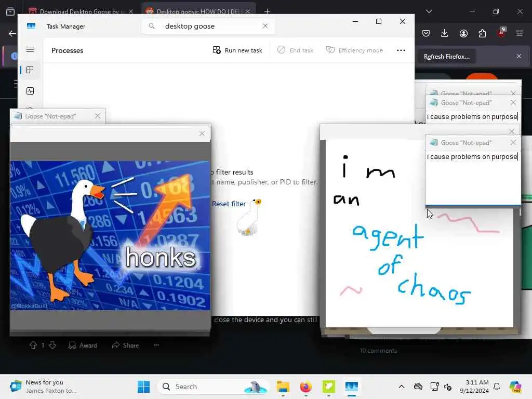Click the Firefox recent browsing icon
This screenshot has height=399, width=532.
(10, 11)
